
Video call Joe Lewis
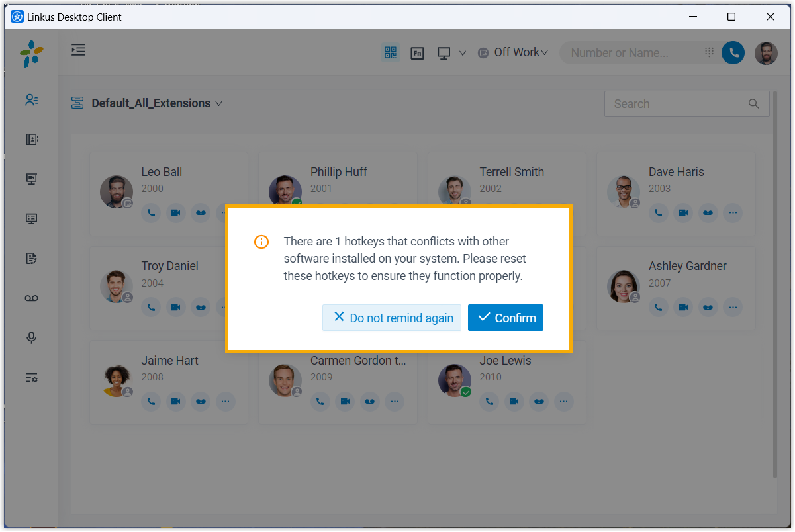click(514, 402)
